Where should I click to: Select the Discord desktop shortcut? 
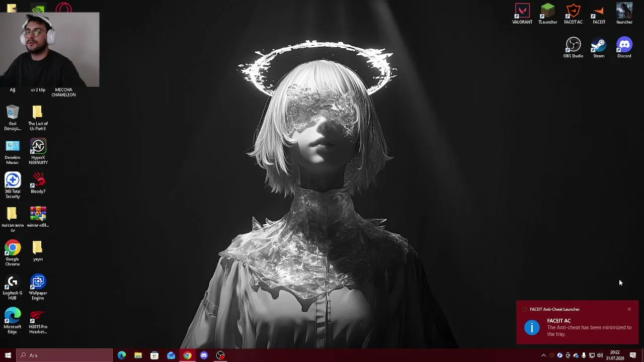pos(624,48)
